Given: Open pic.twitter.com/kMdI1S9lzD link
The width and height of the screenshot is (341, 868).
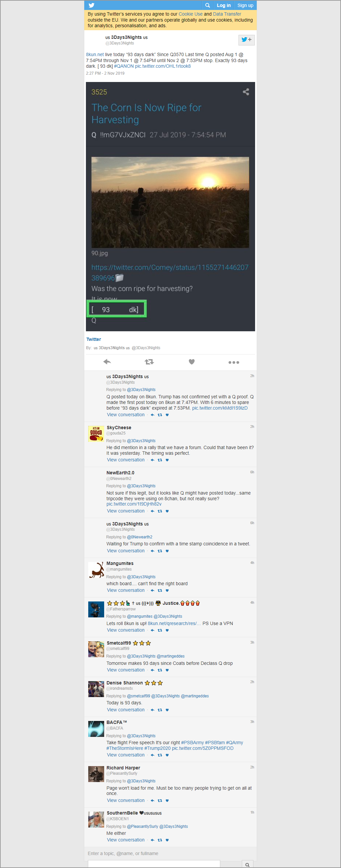Looking at the screenshot, I should point(220,408).
